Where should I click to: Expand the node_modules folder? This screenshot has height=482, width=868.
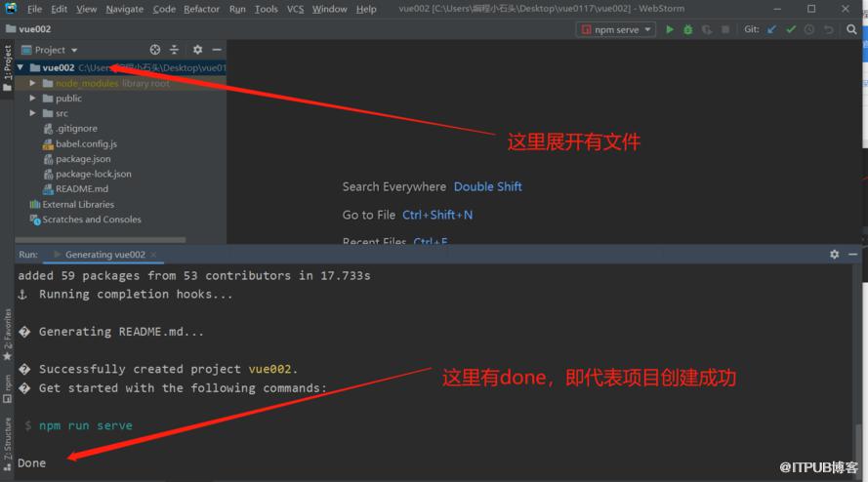32,83
